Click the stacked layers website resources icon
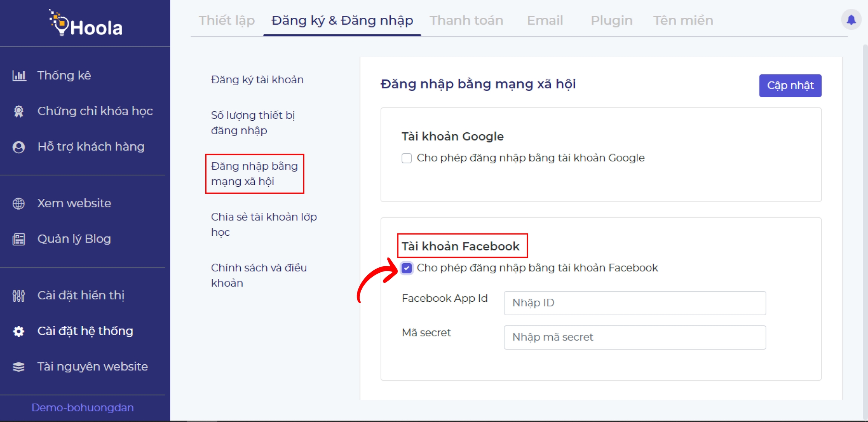This screenshot has width=868, height=422. pos(19,367)
